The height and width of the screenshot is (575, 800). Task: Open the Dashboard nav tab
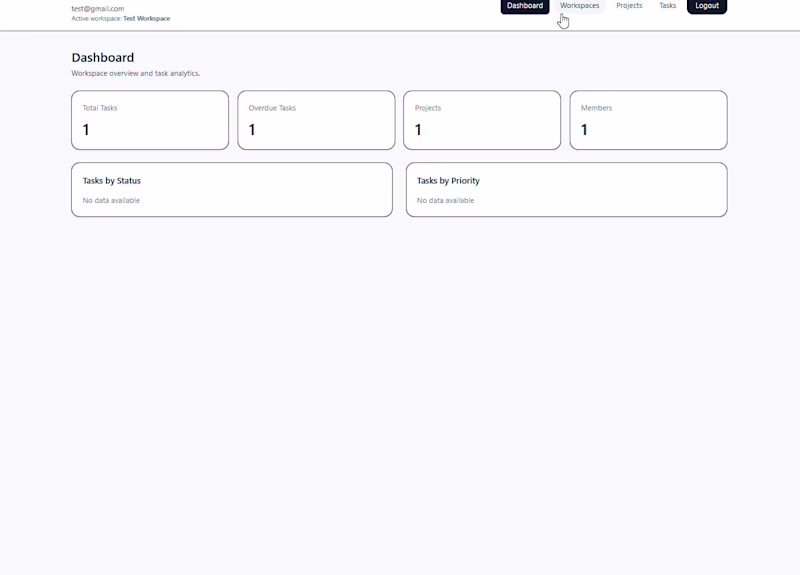tap(524, 6)
